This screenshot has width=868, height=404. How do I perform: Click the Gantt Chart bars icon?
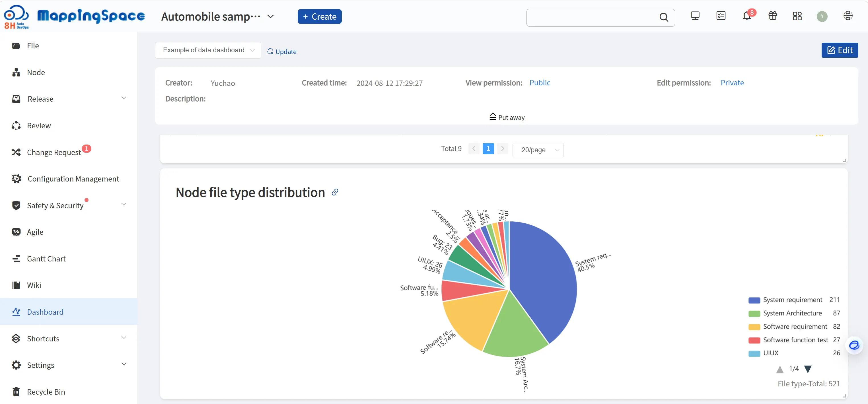[x=16, y=258]
